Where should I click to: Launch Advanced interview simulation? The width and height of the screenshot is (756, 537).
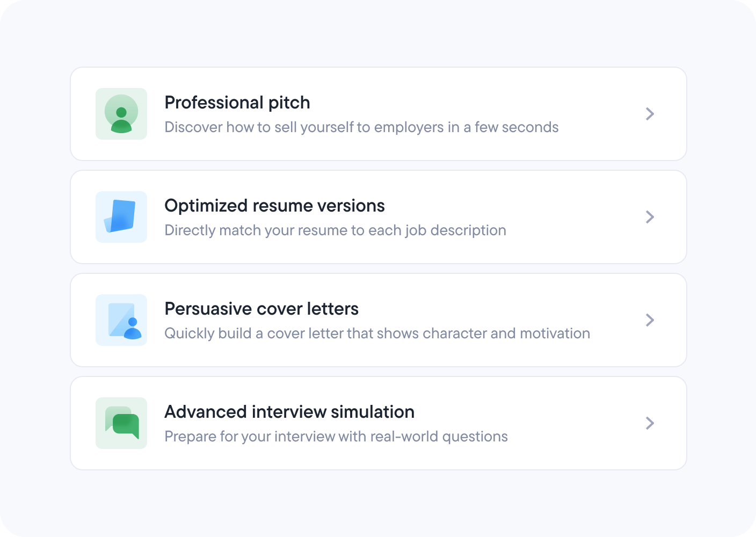tap(289, 412)
